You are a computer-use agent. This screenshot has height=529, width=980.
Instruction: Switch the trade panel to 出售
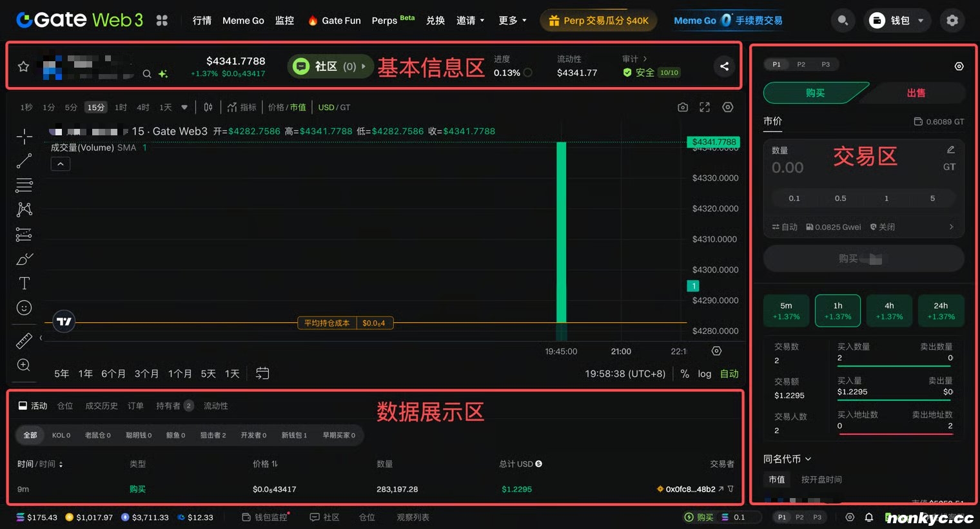[916, 93]
